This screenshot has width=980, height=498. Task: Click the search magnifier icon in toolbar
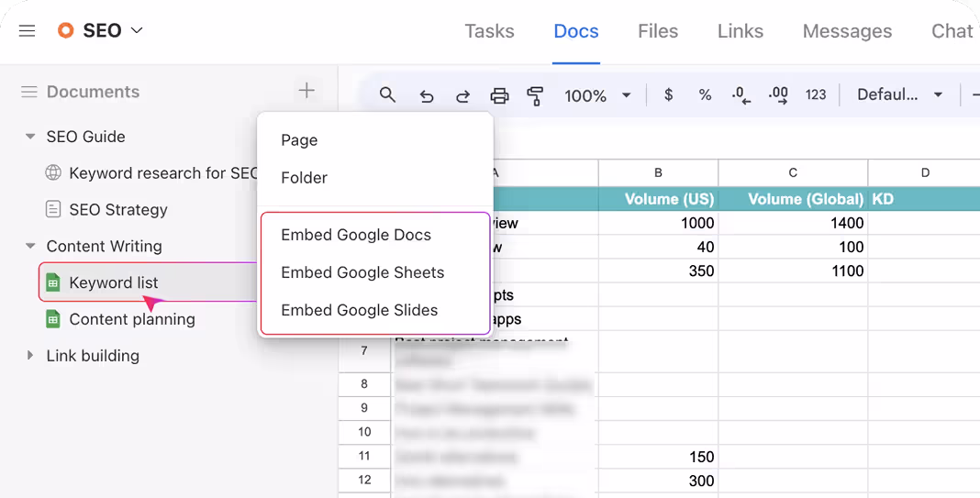pos(387,95)
